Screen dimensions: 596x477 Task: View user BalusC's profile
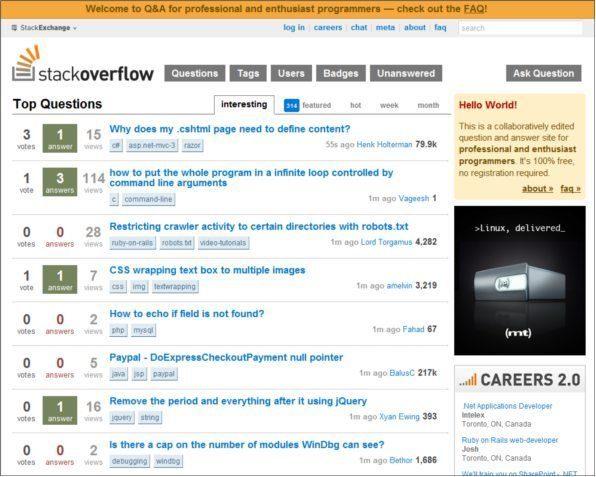click(402, 373)
